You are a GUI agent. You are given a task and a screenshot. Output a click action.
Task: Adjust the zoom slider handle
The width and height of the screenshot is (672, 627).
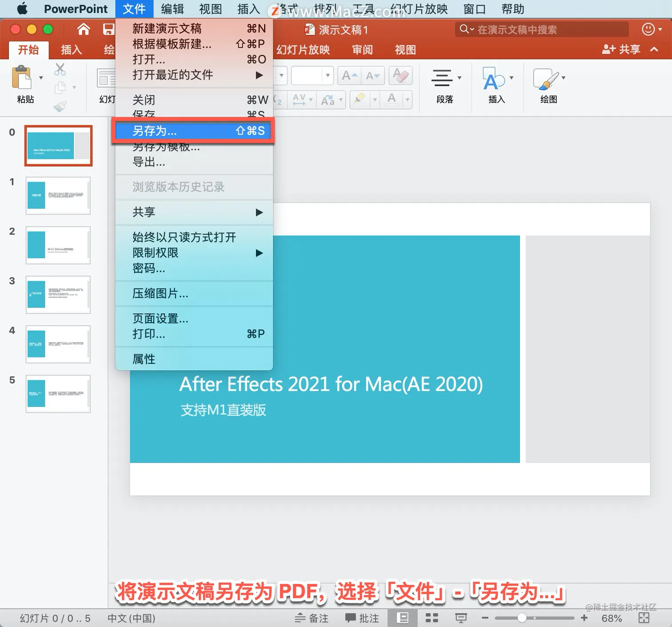[522, 618]
